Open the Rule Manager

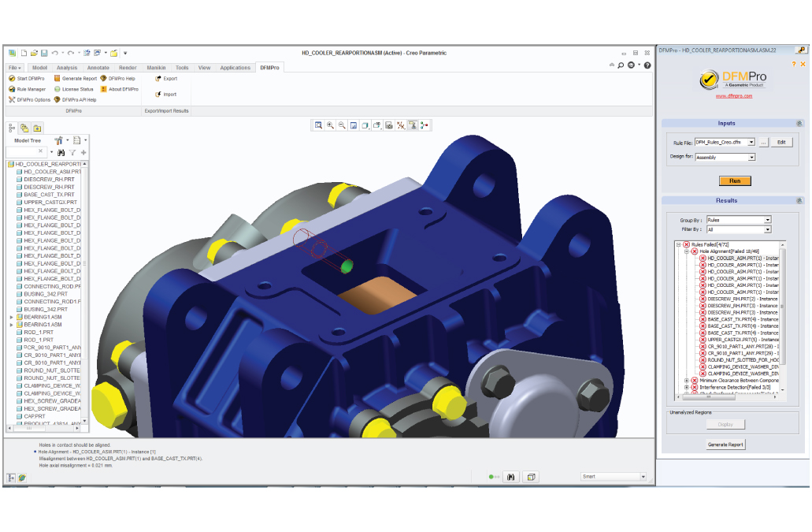tap(27, 89)
